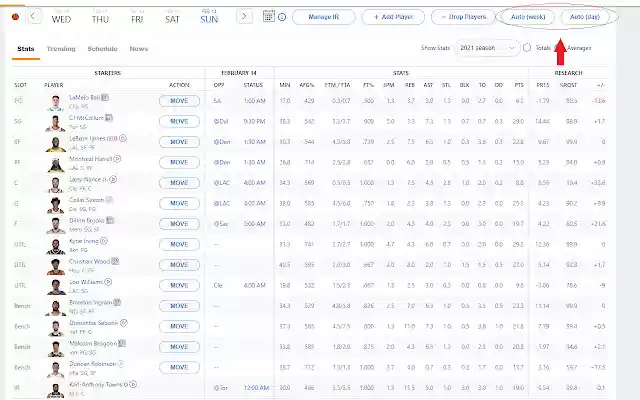The image size is (640, 400).
Task: Open Domantas Sabonis player name link
Action: coord(93,323)
